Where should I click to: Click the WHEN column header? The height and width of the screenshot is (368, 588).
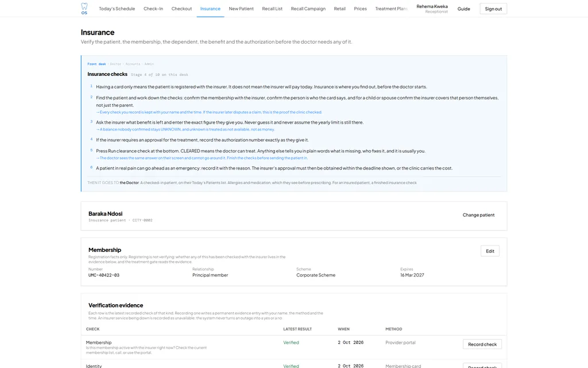pos(343,329)
